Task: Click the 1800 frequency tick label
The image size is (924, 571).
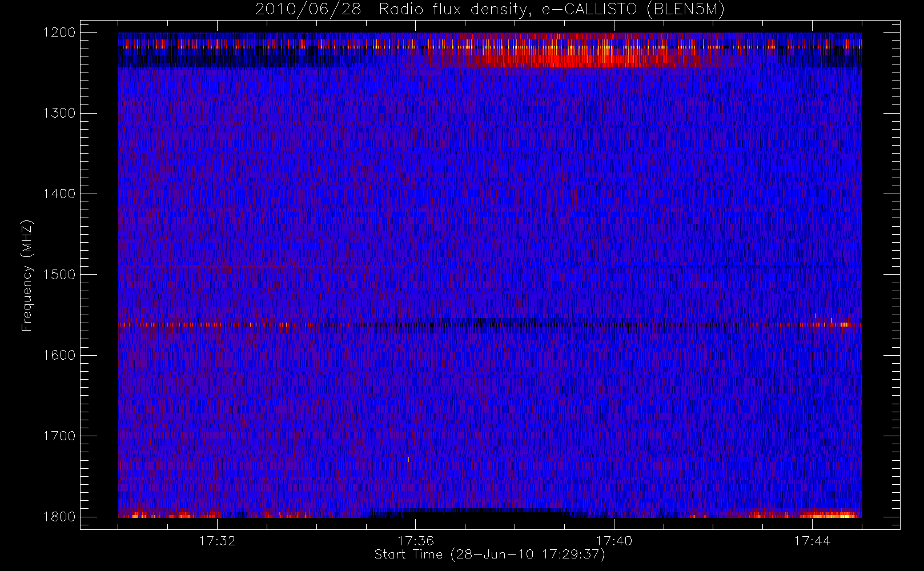Action: coord(59,517)
